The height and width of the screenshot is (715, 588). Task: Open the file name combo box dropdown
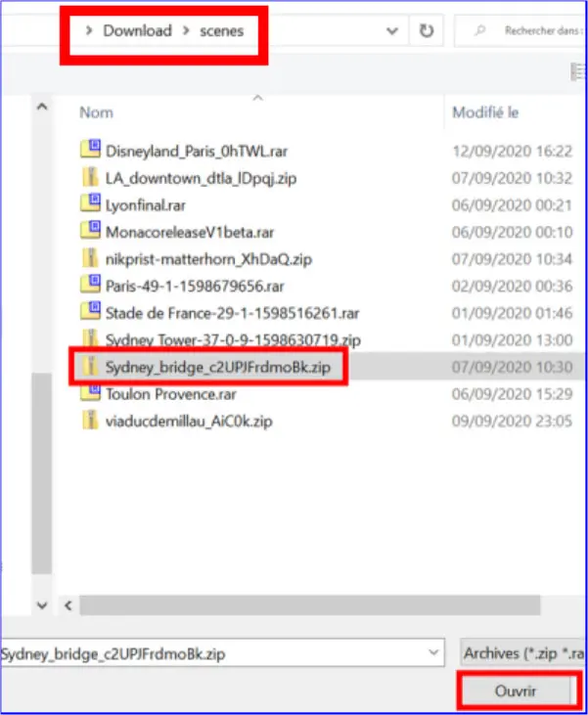pos(433,653)
